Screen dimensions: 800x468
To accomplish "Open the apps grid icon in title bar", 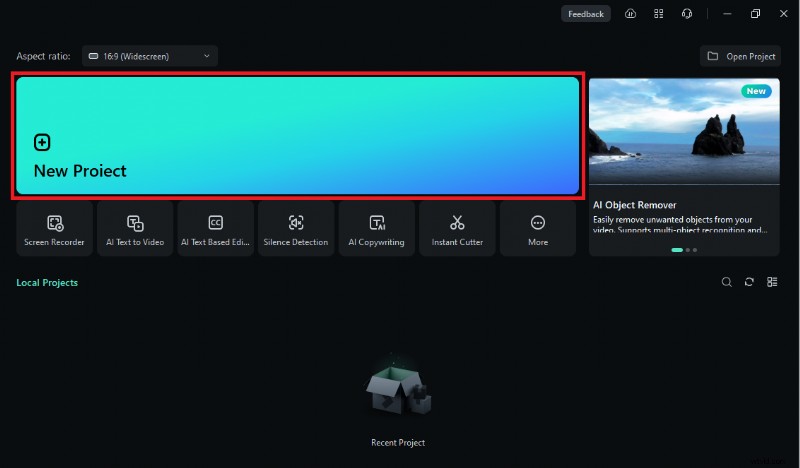I will (x=658, y=14).
